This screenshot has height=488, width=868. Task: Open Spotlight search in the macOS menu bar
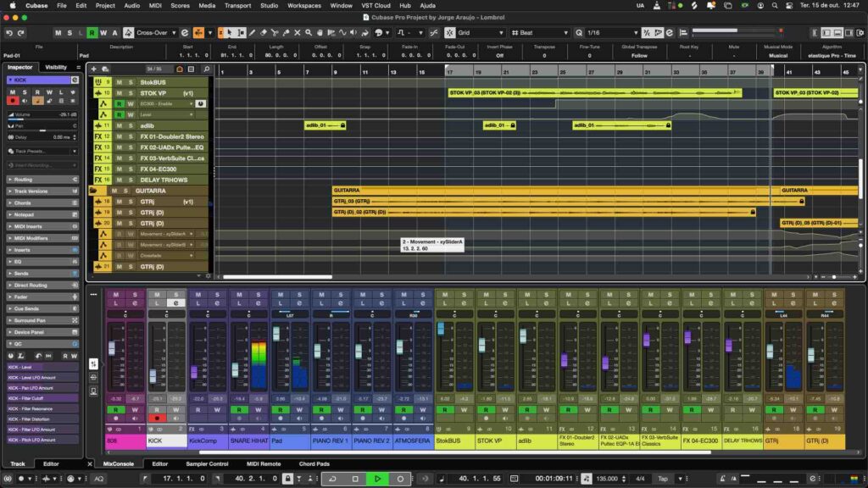pos(775,6)
